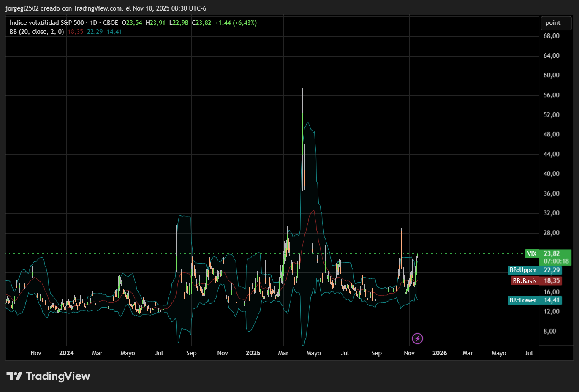Click the countdown timer 07:00:18
This screenshot has height=392, width=579.
(x=556, y=261)
